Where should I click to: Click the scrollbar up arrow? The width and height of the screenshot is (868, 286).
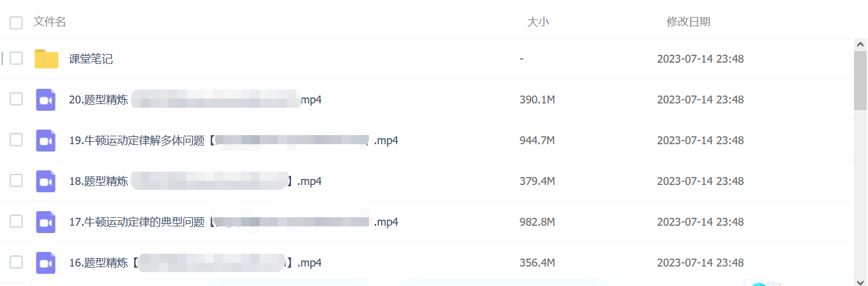tap(861, 44)
